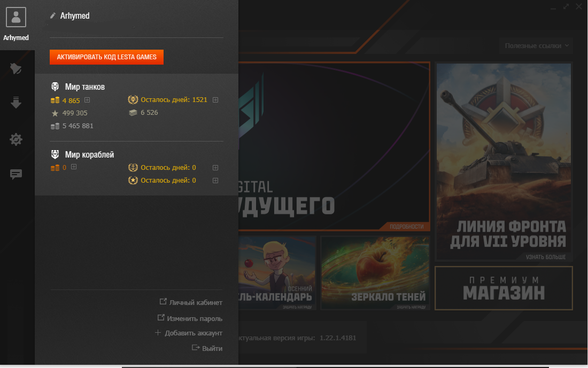
Task: Click the pencil edit icon beside Arhymed
Action: [x=53, y=15]
